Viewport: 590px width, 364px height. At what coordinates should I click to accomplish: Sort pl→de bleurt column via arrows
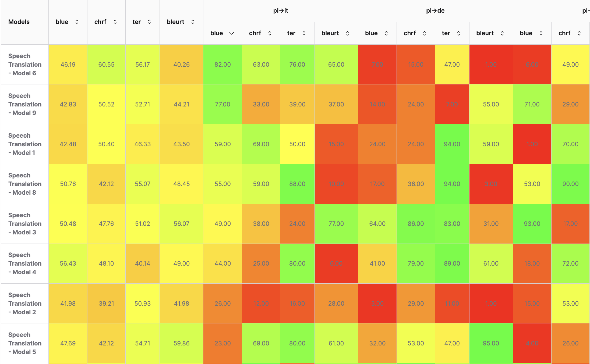click(502, 33)
